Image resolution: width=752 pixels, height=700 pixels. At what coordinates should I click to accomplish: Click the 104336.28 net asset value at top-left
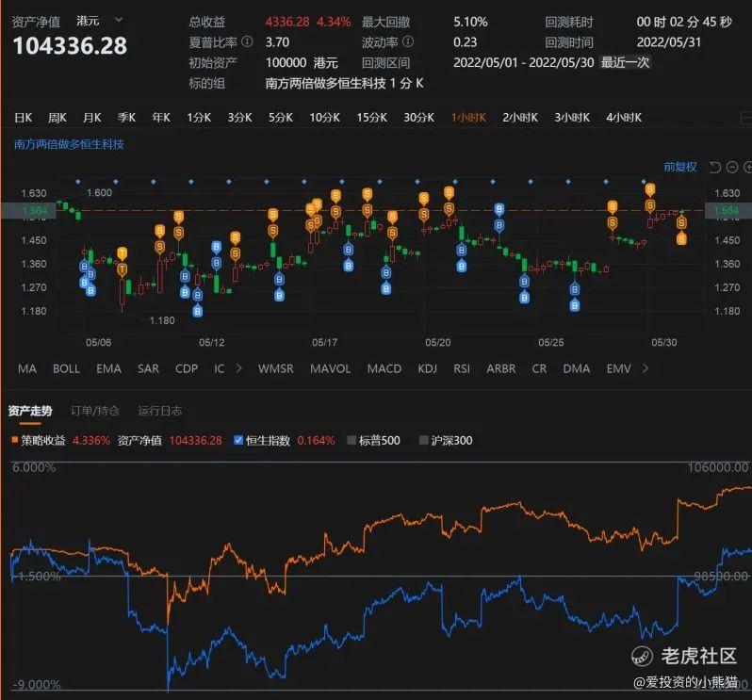coord(70,46)
